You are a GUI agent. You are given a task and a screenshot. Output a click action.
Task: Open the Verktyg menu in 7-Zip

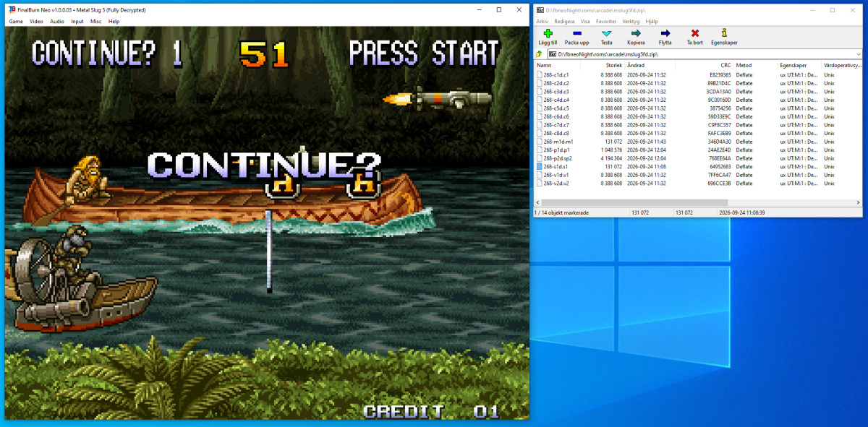click(x=631, y=22)
